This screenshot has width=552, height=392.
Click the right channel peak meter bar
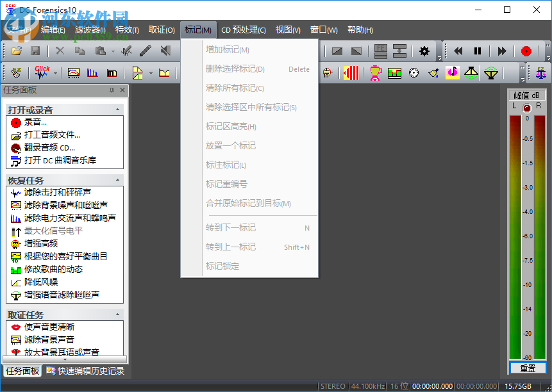click(x=540, y=237)
